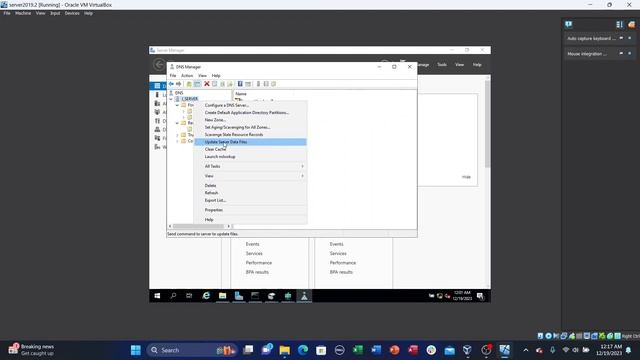Viewport: 640px width, 360px height.
Task: Open PowerPoint from the host taskbar
Action: click(x=394, y=350)
